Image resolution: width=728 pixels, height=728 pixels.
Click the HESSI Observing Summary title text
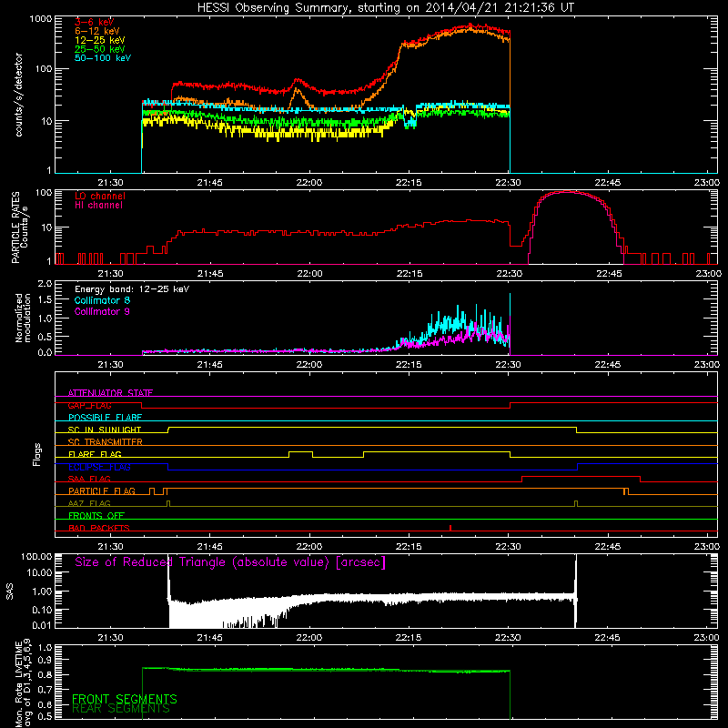pyautogui.click(x=386, y=7)
